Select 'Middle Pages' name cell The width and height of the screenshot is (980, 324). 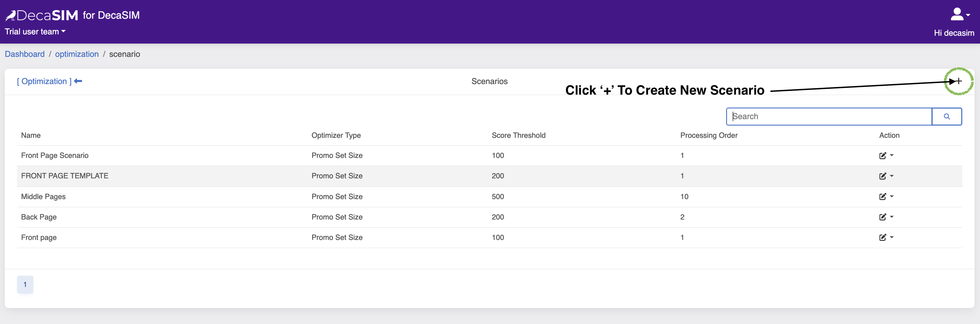[43, 196]
